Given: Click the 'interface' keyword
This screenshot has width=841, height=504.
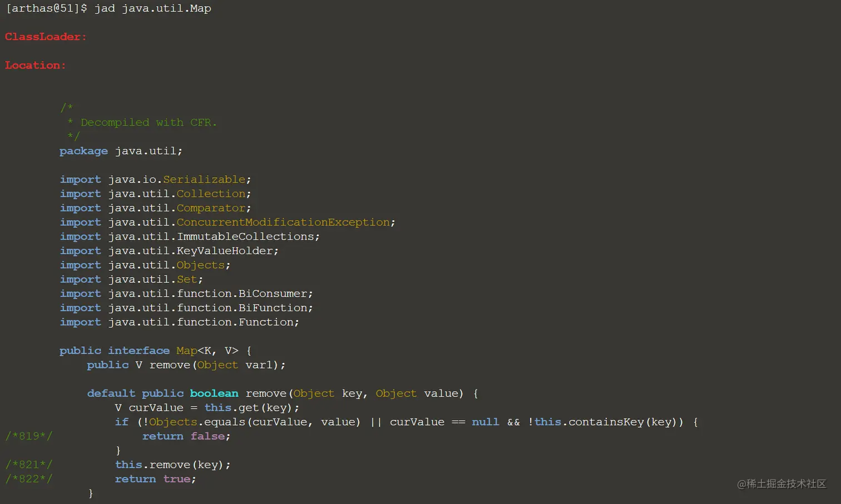Looking at the screenshot, I should 138,351.
